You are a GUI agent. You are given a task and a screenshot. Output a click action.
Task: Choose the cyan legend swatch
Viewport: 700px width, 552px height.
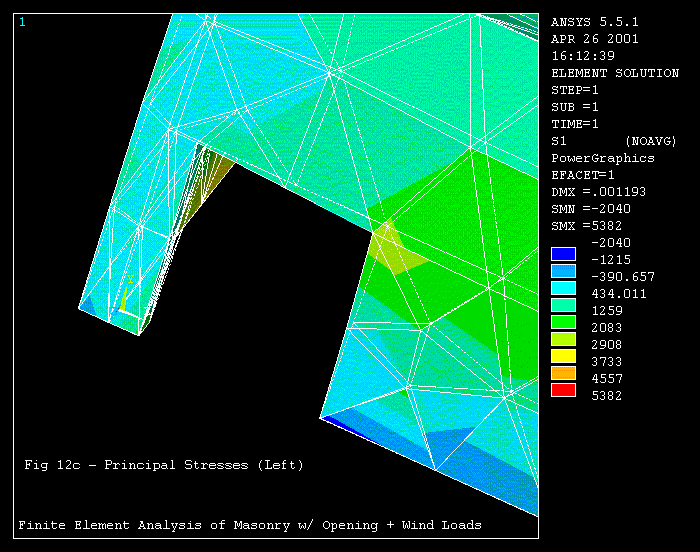(564, 288)
